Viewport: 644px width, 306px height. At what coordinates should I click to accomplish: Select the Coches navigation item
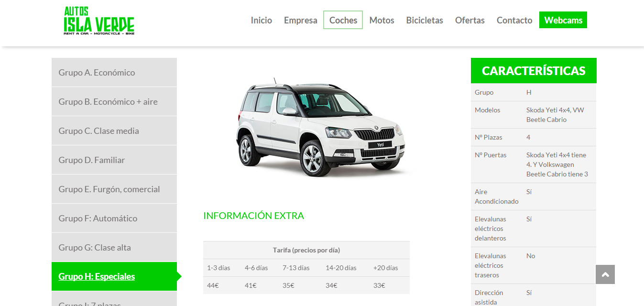[343, 20]
